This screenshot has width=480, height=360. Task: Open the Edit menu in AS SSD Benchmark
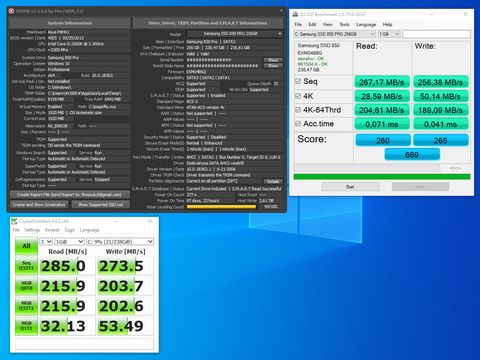click(x=312, y=24)
